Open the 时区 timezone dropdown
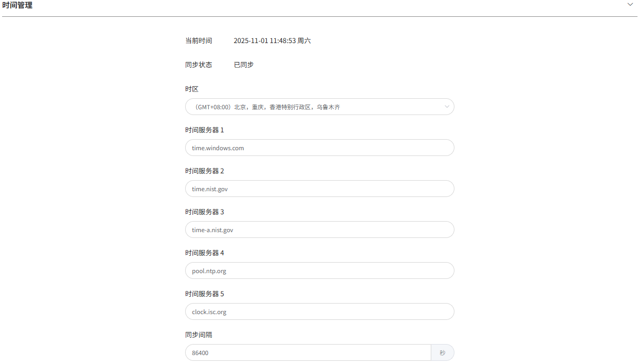This screenshot has height=364, width=638. click(x=316, y=107)
